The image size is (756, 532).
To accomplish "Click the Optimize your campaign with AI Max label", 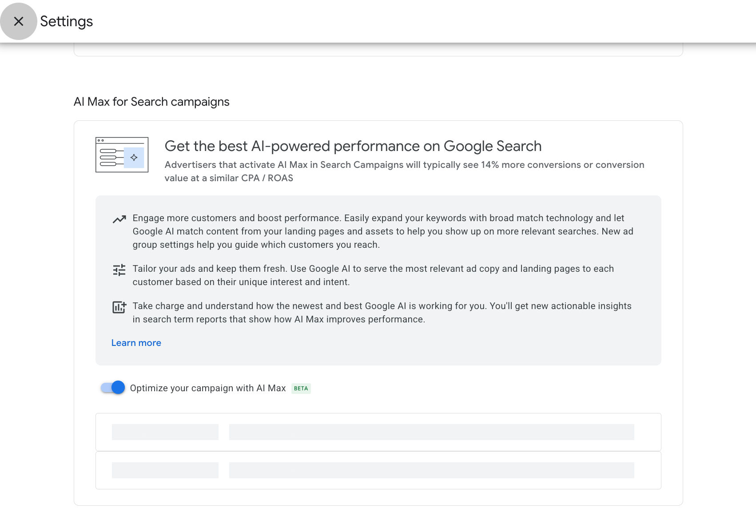I will click(x=208, y=388).
